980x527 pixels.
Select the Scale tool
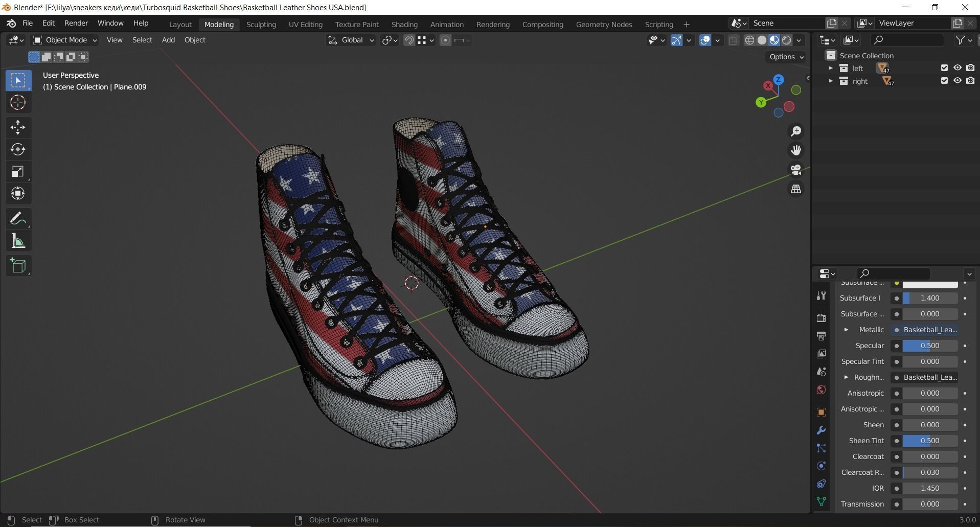click(x=18, y=171)
